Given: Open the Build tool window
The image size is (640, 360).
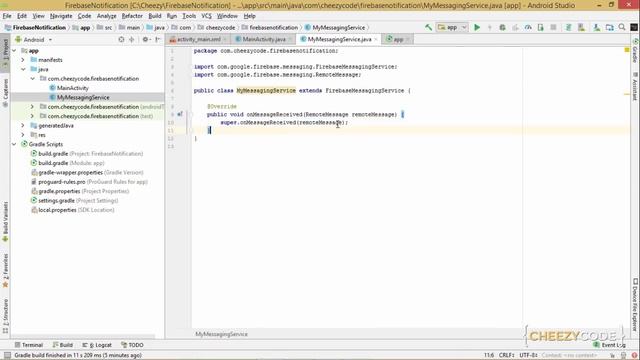Looking at the screenshot, I should (62, 345).
